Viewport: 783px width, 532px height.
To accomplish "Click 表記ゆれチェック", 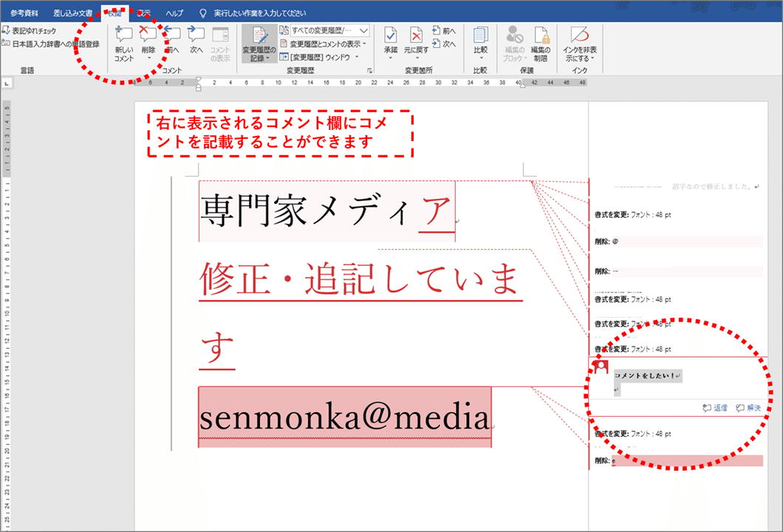I will (30, 31).
